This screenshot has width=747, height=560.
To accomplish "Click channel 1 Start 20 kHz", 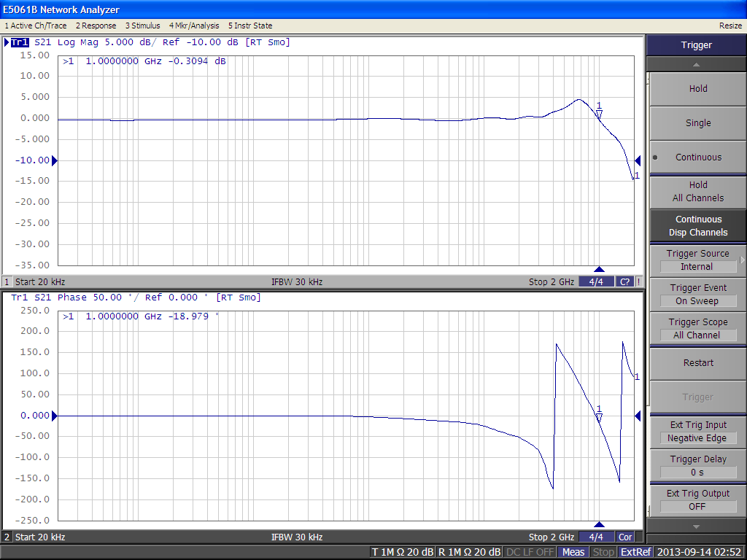I will click(x=40, y=282).
